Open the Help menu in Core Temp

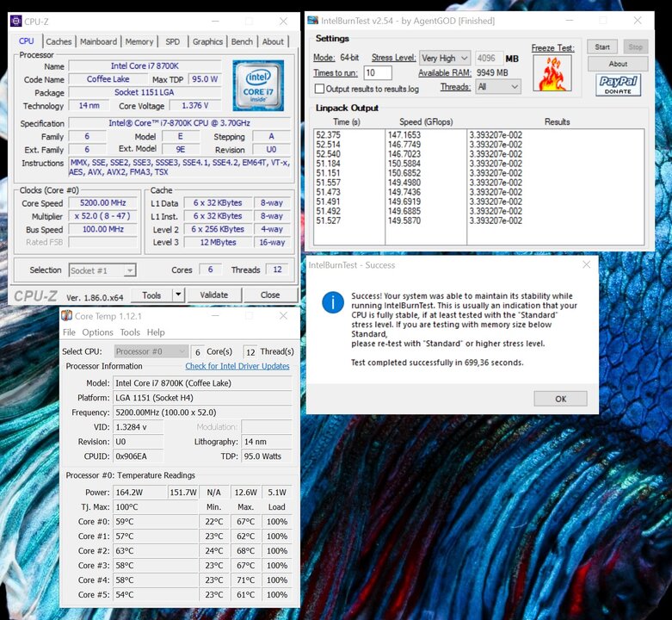pyautogui.click(x=156, y=332)
